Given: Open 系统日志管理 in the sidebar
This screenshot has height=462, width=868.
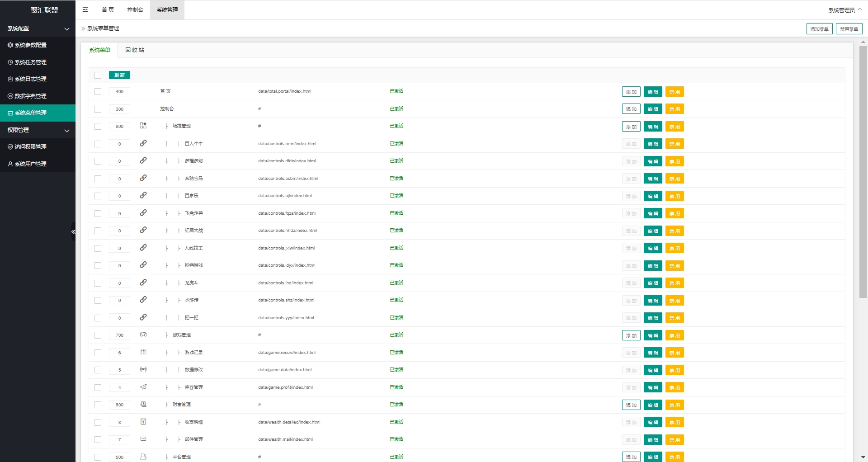Looking at the screenshot, I should coord(31,79).
